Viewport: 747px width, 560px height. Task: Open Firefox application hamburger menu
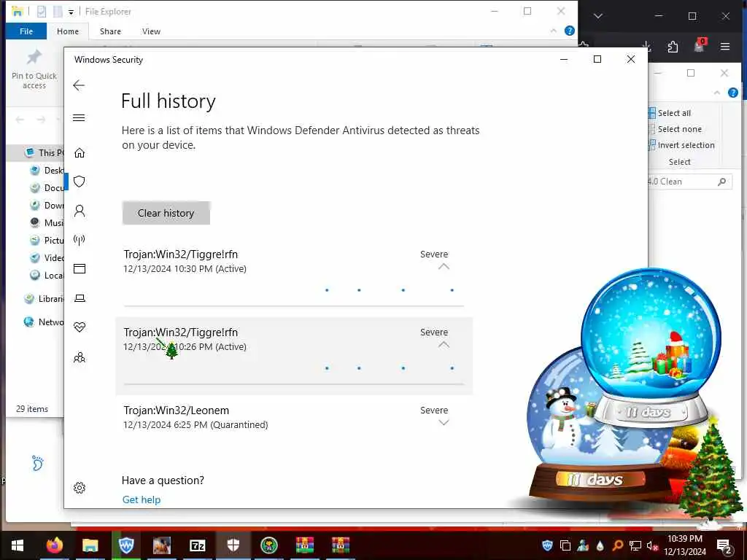pos(725,46)
